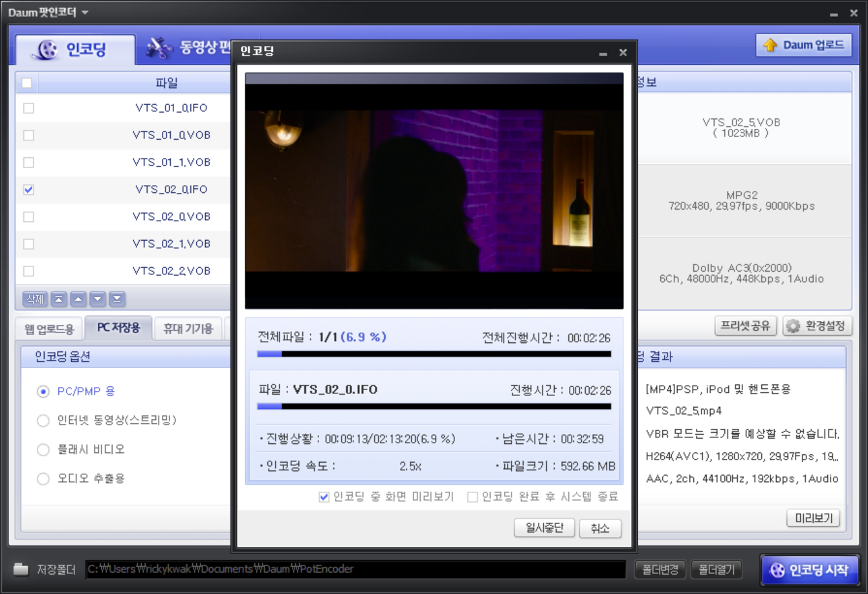
Task: Click the folder icon beside 저장폴더
Action: (21, 569)
